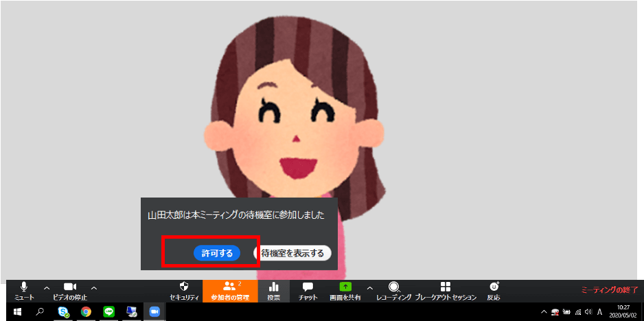The height and width of the screenshot is (321, 644).
Task: Mute the microphone in Zoom toolbar
Action: 24,290
